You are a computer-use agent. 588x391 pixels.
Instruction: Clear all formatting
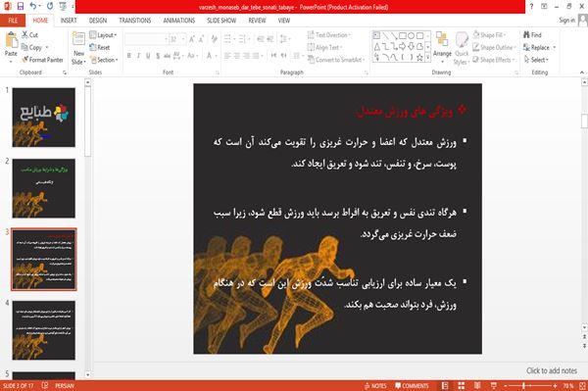point(214,39)
